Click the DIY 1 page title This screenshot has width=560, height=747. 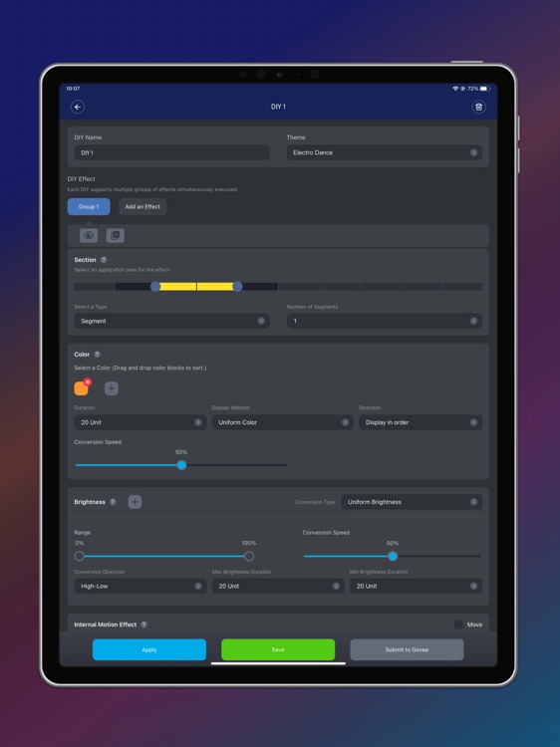[x=278, y=107]
